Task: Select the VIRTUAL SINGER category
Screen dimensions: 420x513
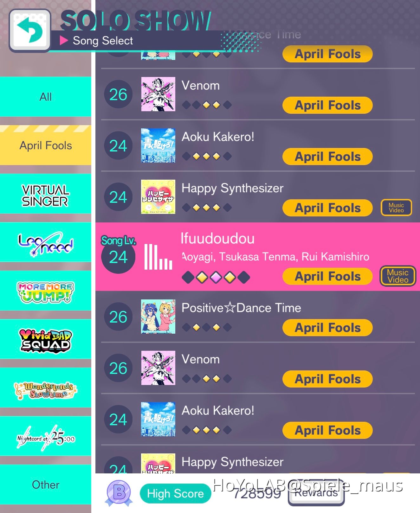Action: [x=46, y=194]
